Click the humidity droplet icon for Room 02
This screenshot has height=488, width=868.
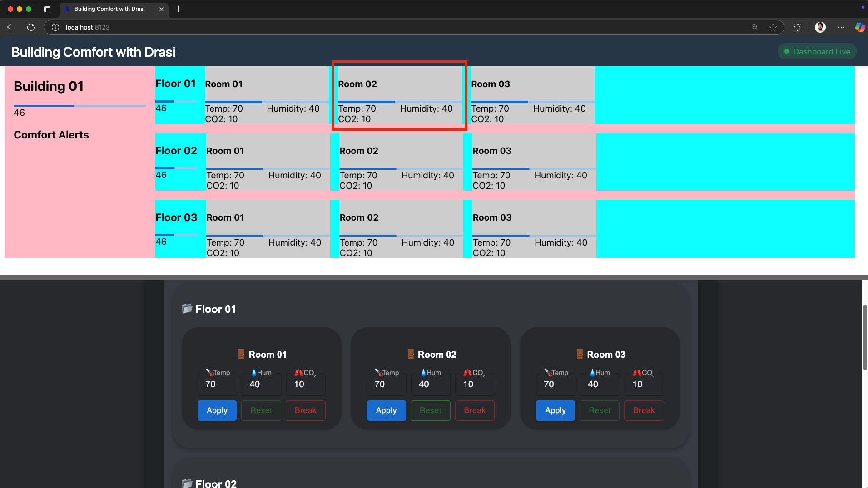point(423,372)
